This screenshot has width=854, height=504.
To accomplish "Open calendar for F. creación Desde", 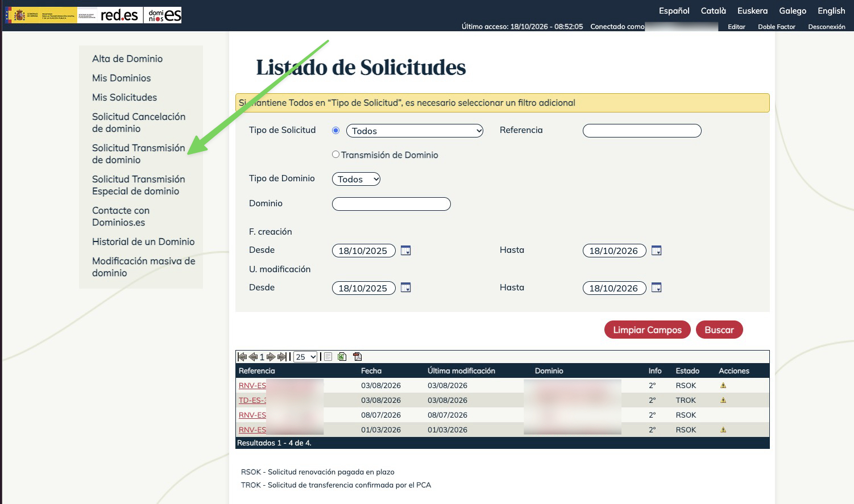I will (x=405, y=251).
